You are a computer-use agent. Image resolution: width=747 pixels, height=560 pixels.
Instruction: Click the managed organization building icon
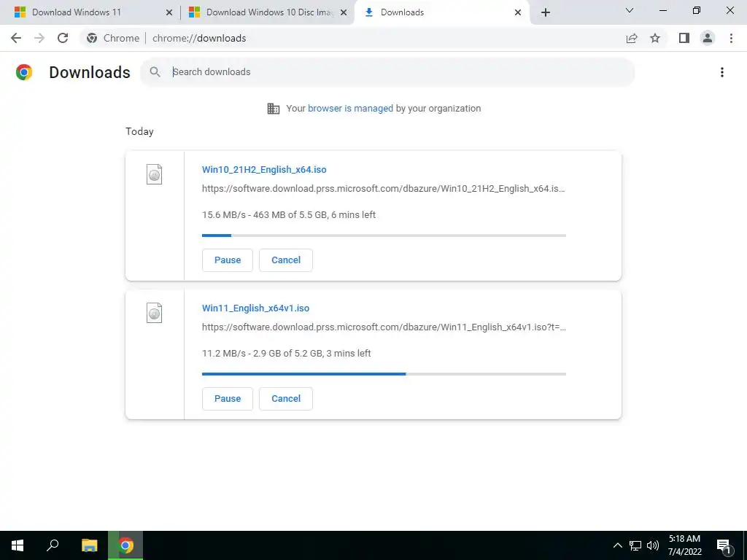pyautogui.click(x=274, y=109)
